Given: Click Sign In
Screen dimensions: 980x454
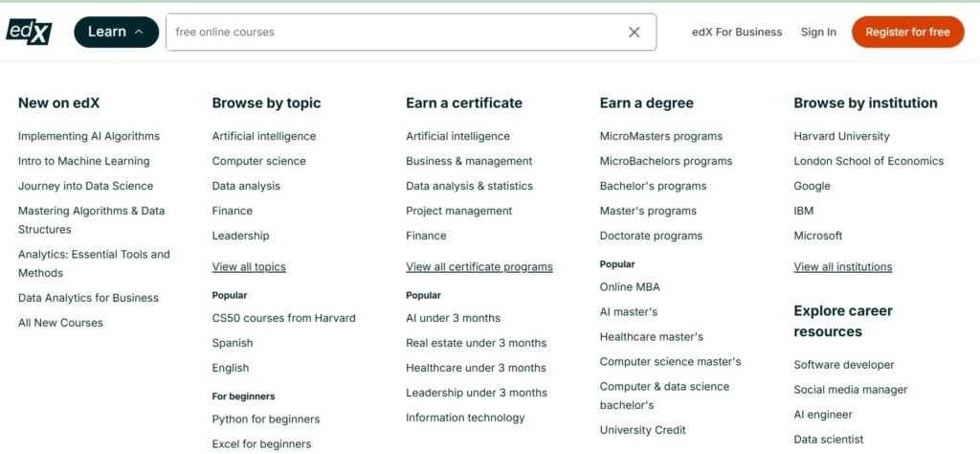Looking at the screenshot, I should pos(818,32).
